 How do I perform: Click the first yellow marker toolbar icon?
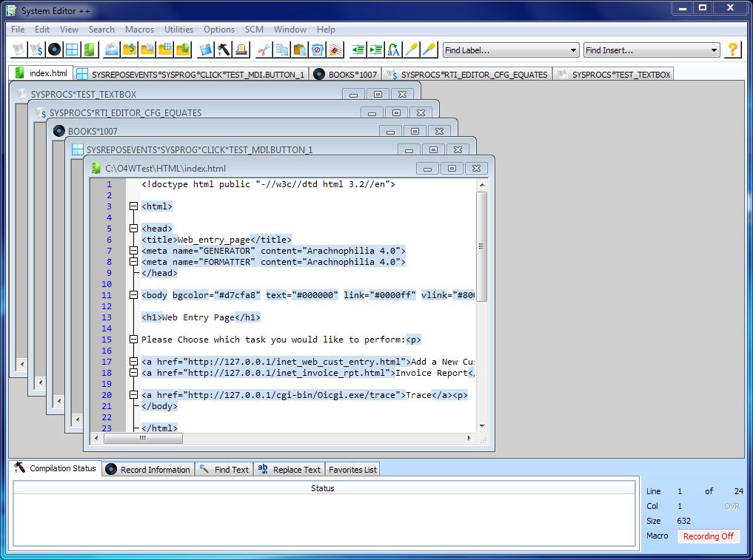coord(411,50)
